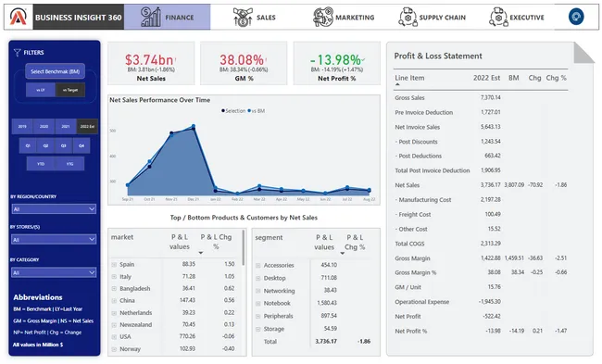
Task: Click the Gross Sales line item
Action: coord(409,98)
